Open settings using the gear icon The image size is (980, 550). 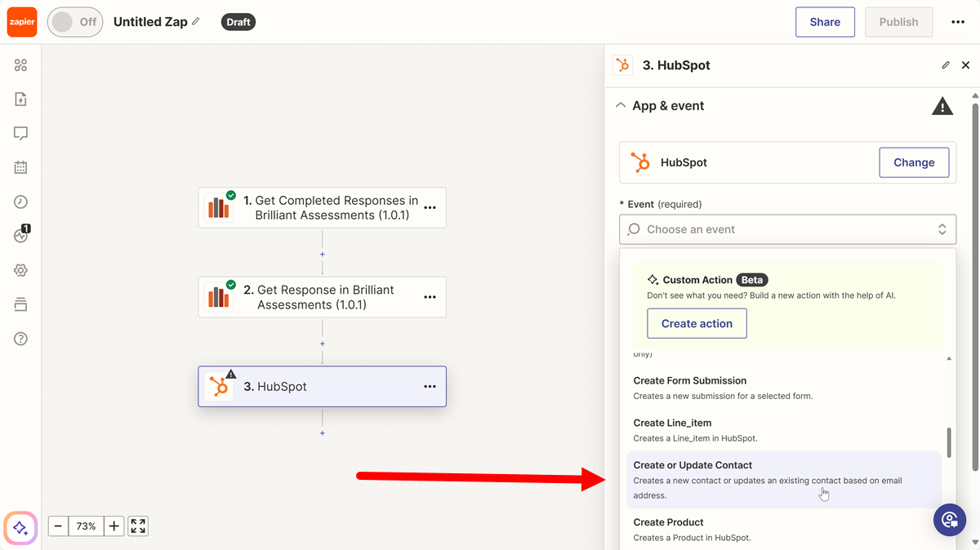[21, 269]
